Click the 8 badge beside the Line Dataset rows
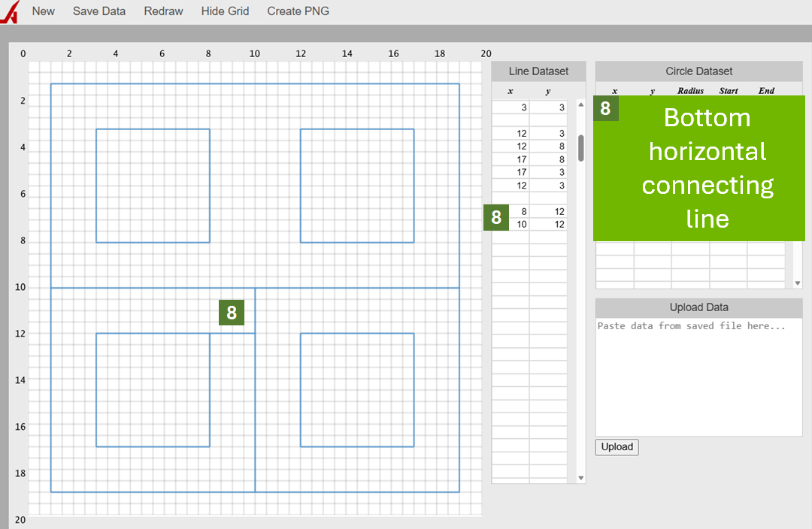812x529 pixels. [x=496, y=218]
